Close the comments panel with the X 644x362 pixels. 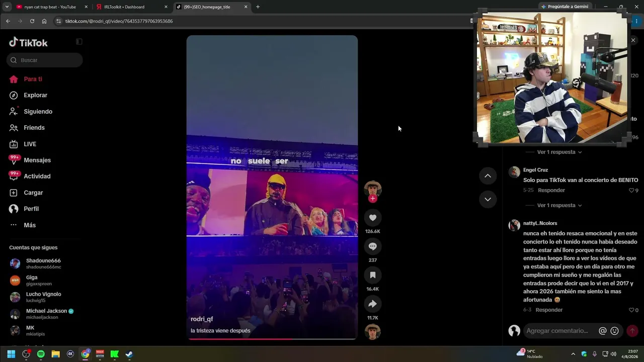[x=633, y=40]
